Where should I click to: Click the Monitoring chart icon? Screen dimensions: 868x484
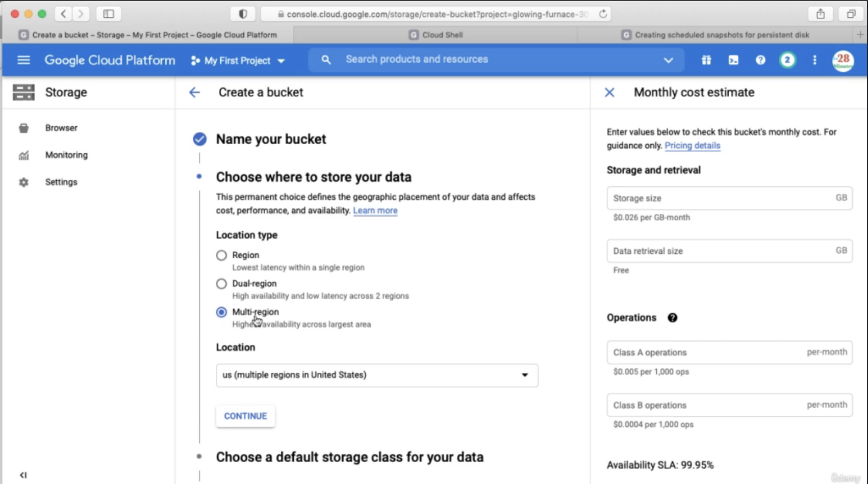[23, 155]
